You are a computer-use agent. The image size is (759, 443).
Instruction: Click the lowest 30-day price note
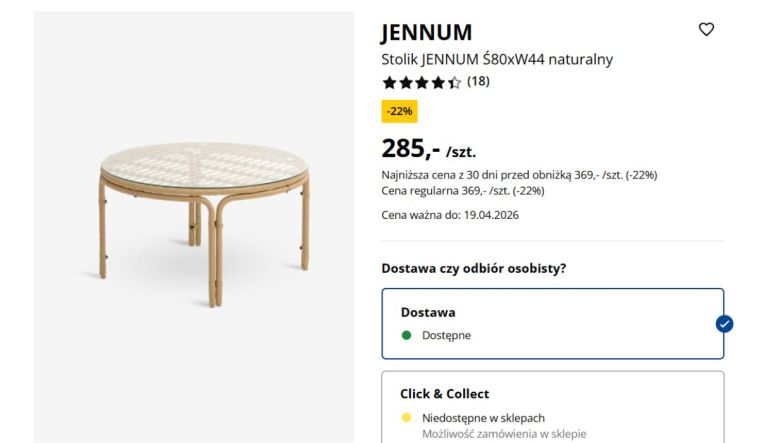pos(519,175)
